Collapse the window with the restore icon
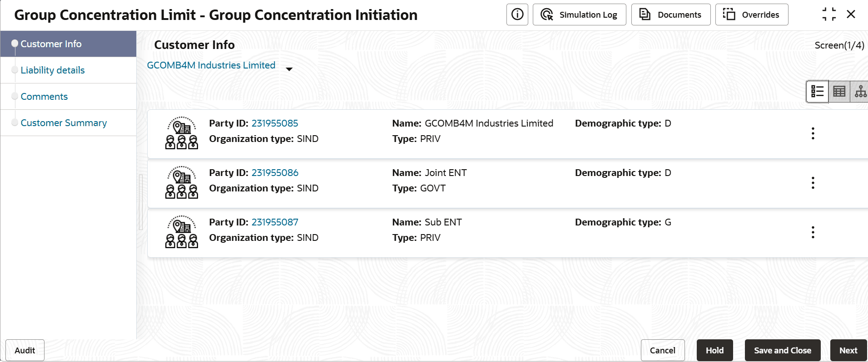 pyautogui.click(x=828, y=15)
